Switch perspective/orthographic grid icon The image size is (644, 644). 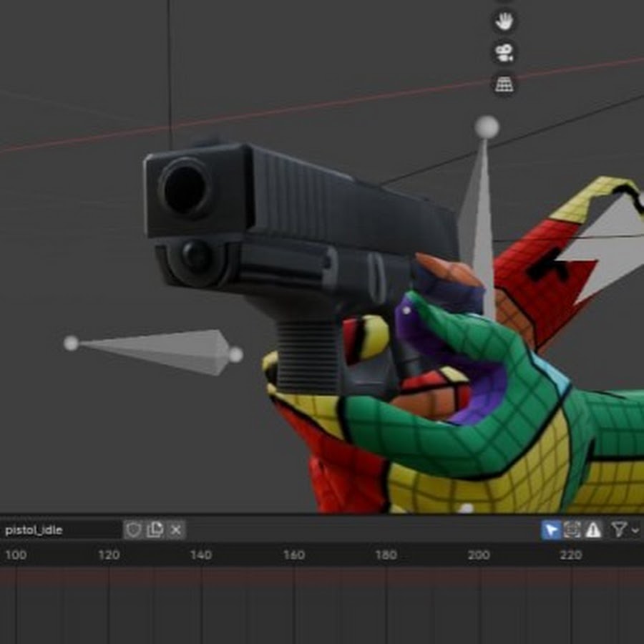pyautogui.click(x=504, y=84)
